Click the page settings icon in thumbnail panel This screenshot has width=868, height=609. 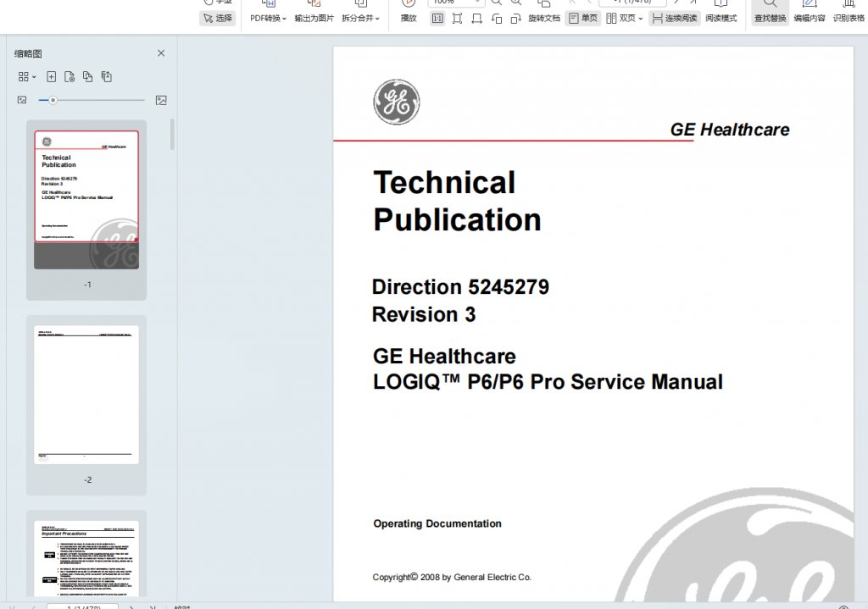[70, 77]
